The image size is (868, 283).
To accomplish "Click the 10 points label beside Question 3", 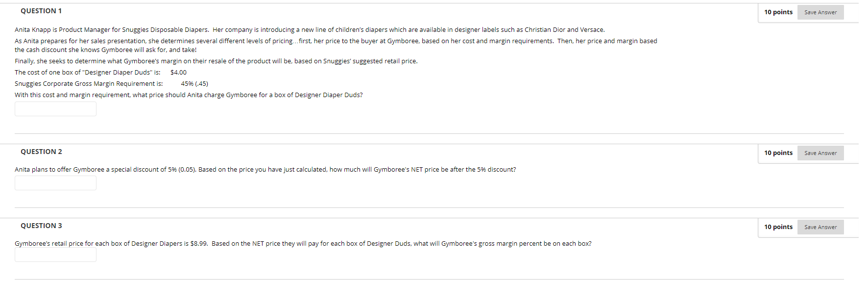I will pyautogui.click(x=778, y=227).
